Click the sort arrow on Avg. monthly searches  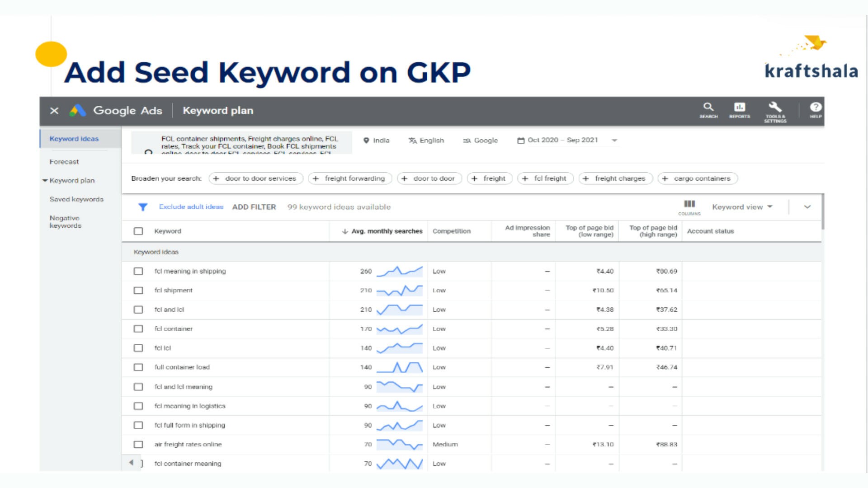pyautogui.click(x=345, y=231)
